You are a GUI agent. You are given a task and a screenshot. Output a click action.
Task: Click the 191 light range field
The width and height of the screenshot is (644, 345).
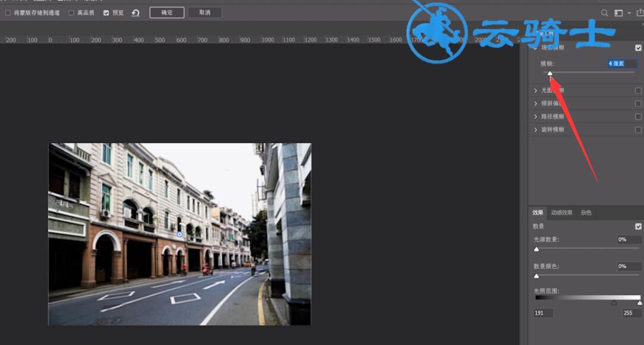(x=544, y=313)
